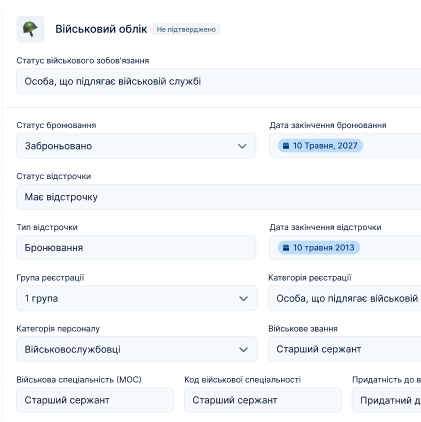This screenshot has width=421, height=422.
Task: Click the Військове звання field
Action: tap(345, 349)
